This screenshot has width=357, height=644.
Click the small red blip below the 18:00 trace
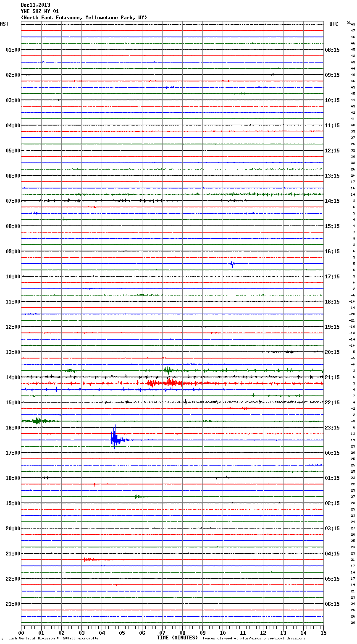[95, 484]
